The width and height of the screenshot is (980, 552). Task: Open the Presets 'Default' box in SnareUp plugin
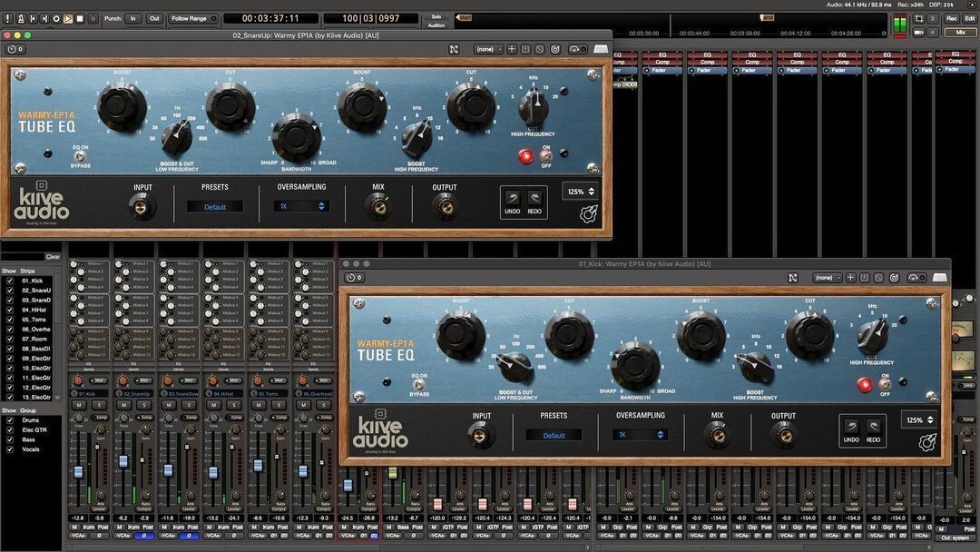215,207
